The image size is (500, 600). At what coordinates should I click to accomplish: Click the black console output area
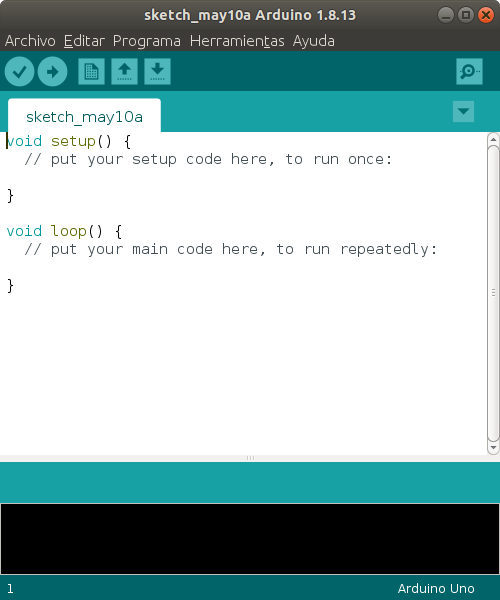[250, 539]
